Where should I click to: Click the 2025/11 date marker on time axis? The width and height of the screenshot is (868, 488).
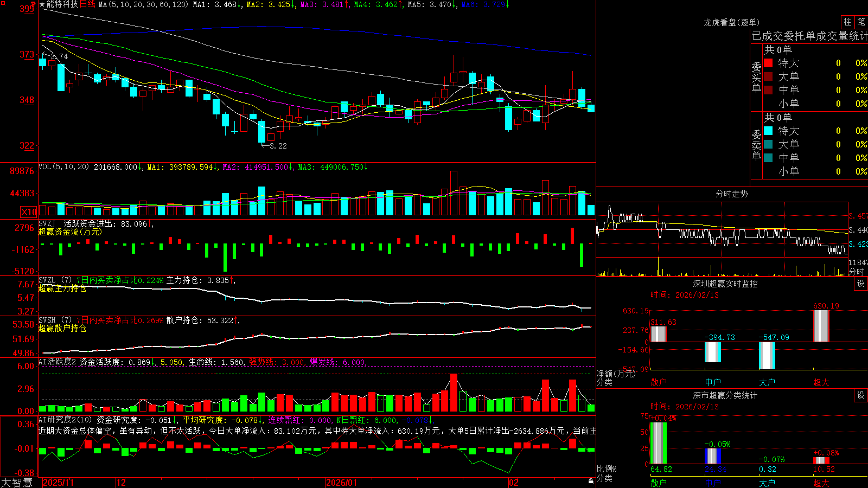[58, 483]
